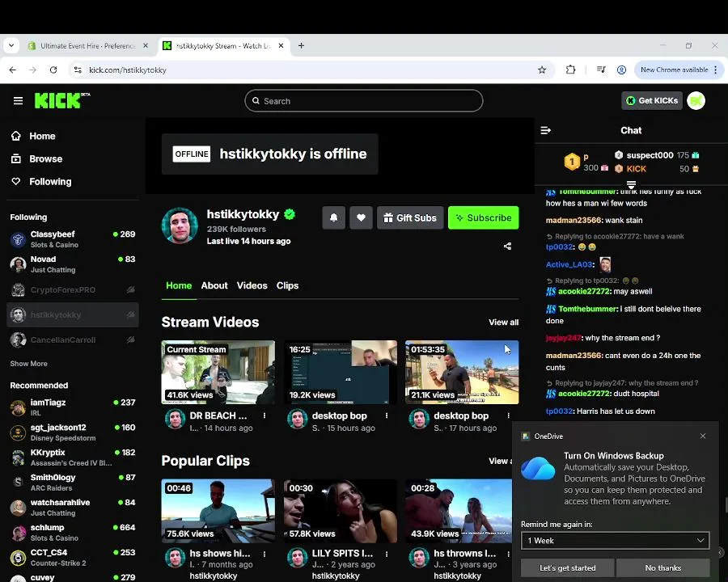Screen dimensions: 728x582
Task: Select the channel Home tab
Action: [x=179, y=285]
